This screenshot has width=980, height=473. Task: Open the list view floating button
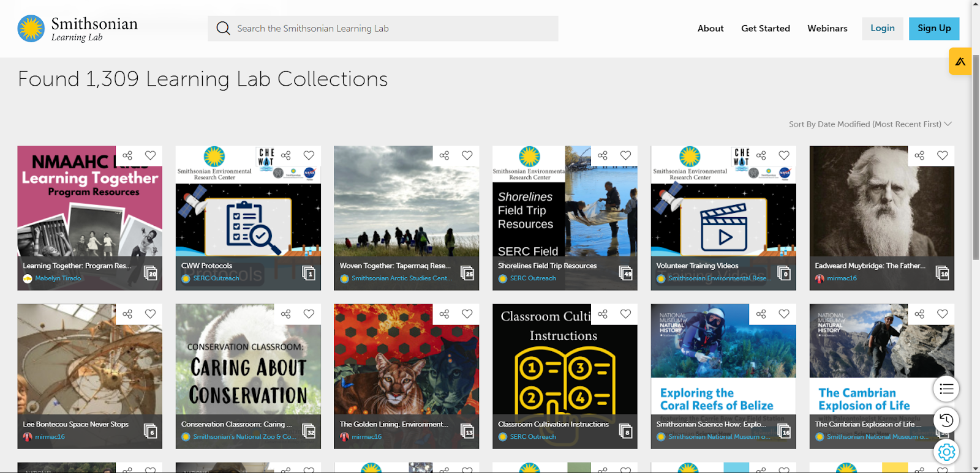point(946,389)
